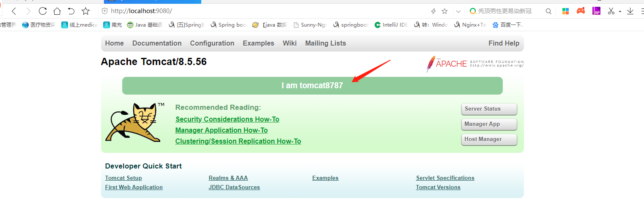
Task: Open the Sunny-Ngr bookmark
Action: pyautogui.click(x=310, y=25)
